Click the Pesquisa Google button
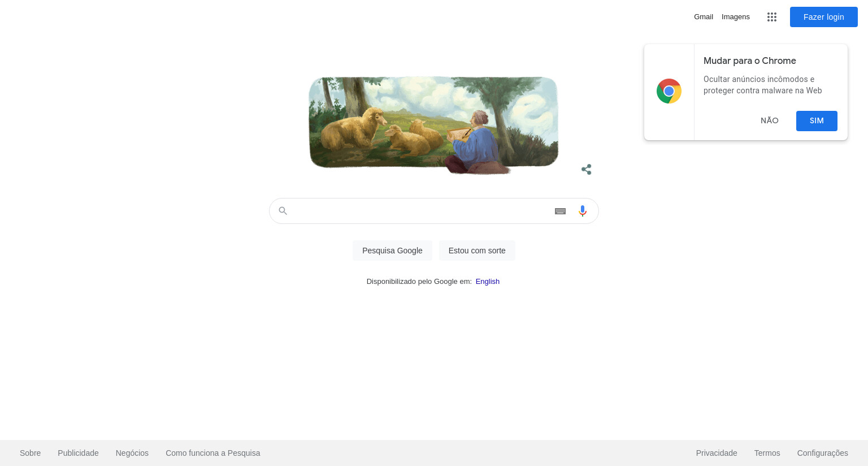 click(392, 251)
